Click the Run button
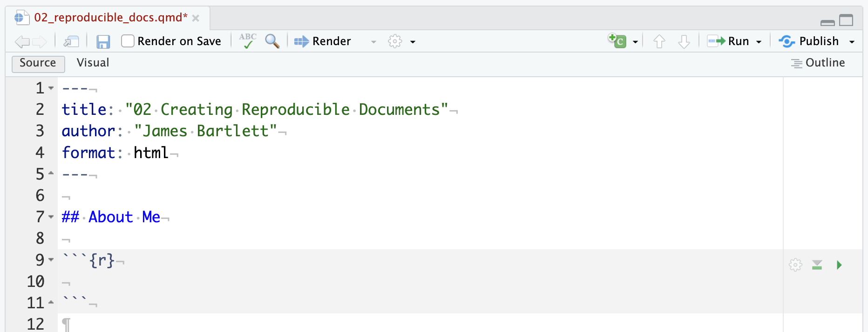 [x=728, y=41]
